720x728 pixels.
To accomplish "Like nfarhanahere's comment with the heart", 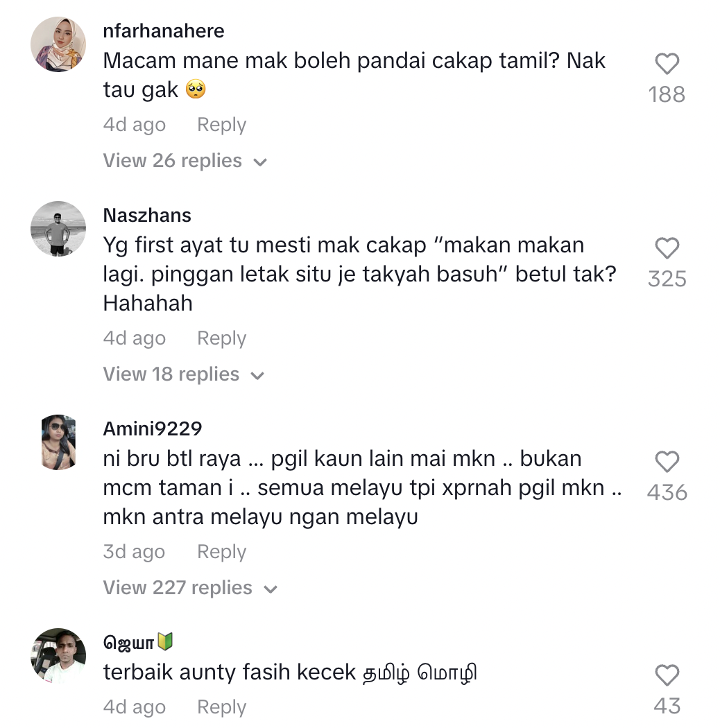I will click(667, 64).
